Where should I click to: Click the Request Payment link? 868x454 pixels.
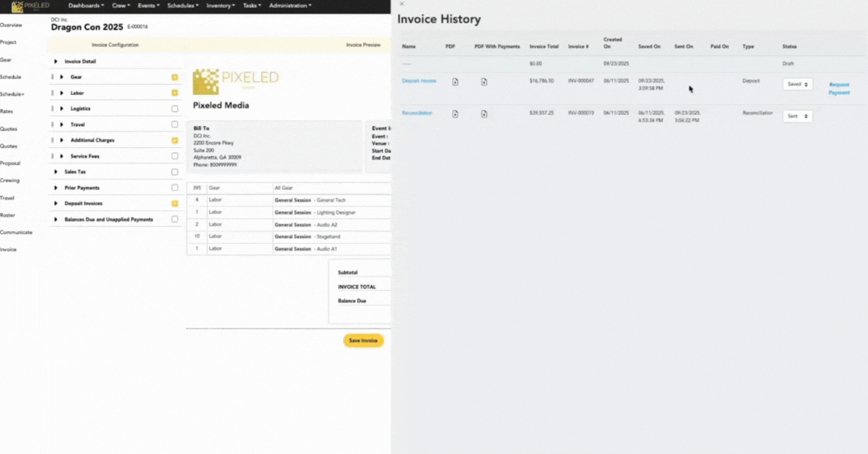pyautogui.click(x=839, y=88)
